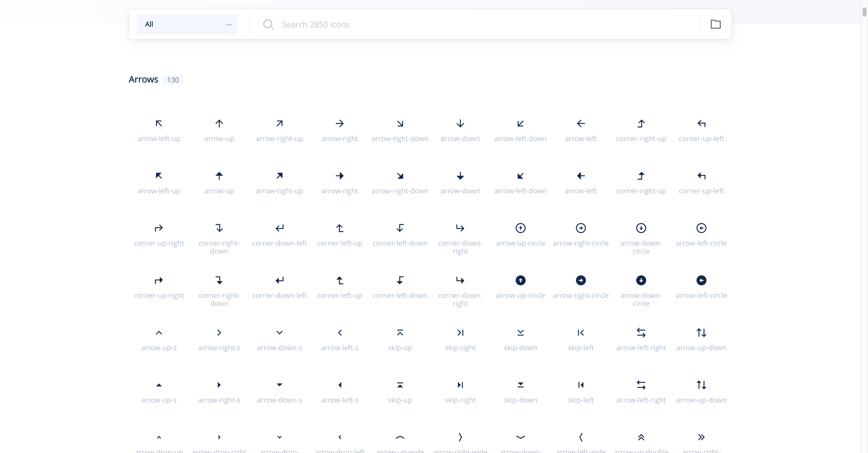Select the outlined arrow-left-up icon
This screenshot has height=453, width=868.
159,124
